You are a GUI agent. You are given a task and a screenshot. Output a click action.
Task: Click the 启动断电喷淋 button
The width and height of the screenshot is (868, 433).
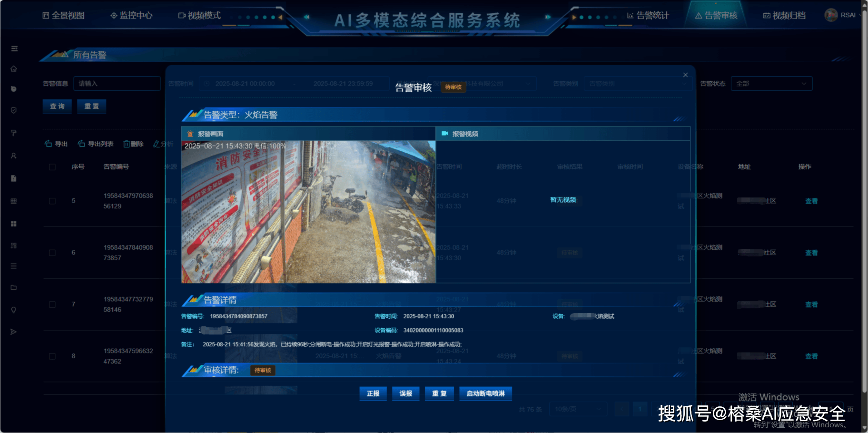485,394
